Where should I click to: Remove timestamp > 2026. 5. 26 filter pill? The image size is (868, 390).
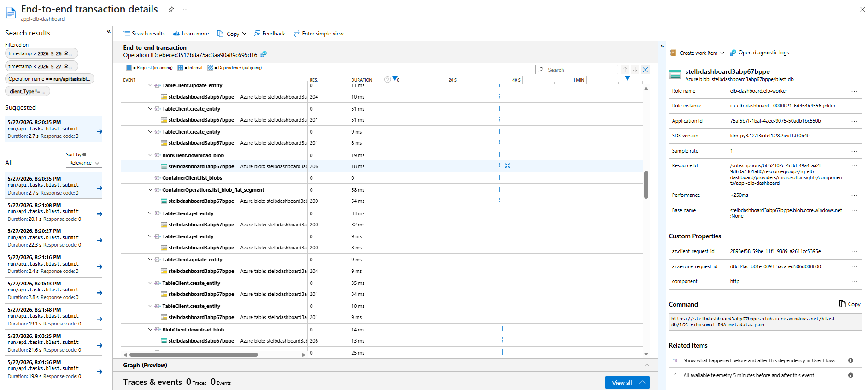coord(41,53)
